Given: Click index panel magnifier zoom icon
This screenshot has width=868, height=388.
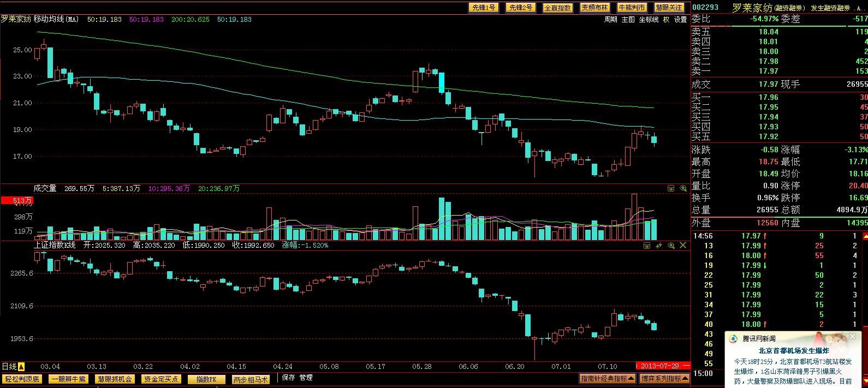Looking at the screenshot, I should coord(671,246).
